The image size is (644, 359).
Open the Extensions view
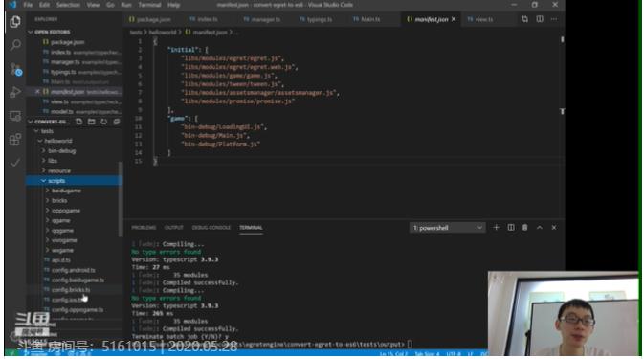pos(15,139)
